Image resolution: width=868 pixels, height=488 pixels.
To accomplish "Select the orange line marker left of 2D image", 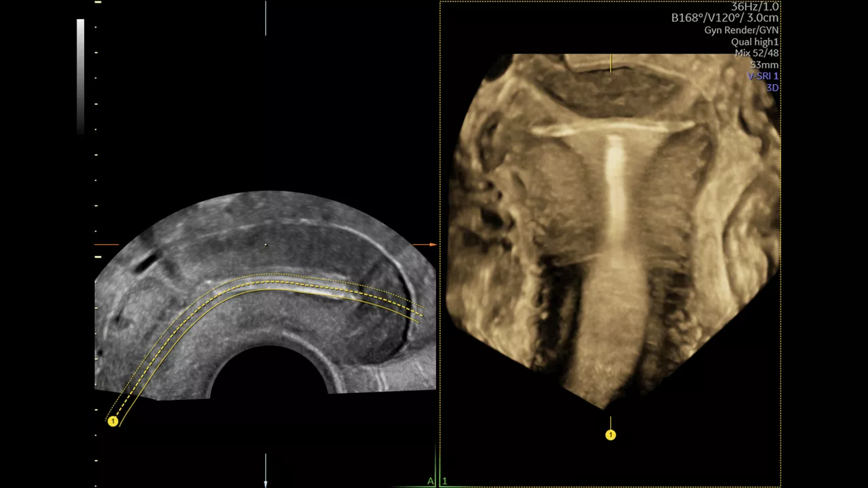I will 106,244.
